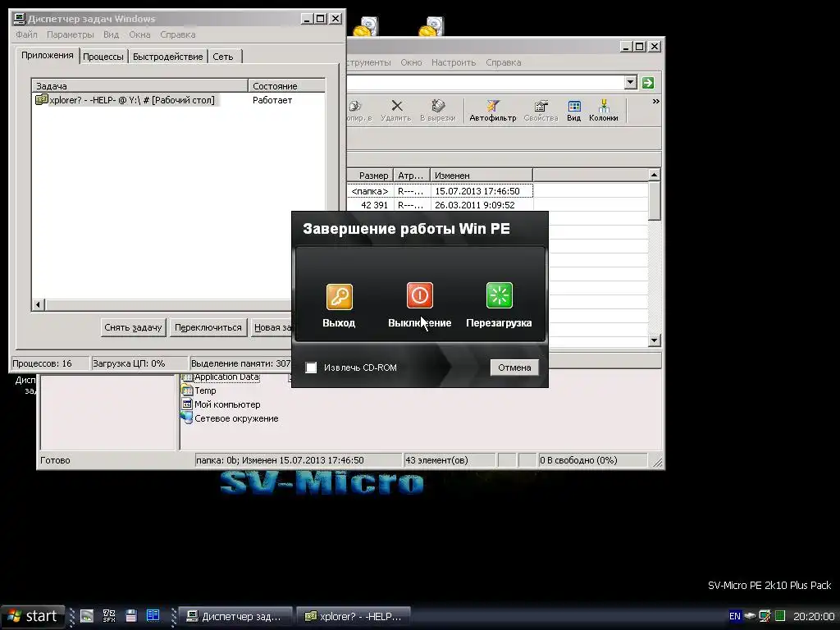Click the 20:20:00 clock in the tray
Screen dimensions: 840x630
tap(813, 617)
